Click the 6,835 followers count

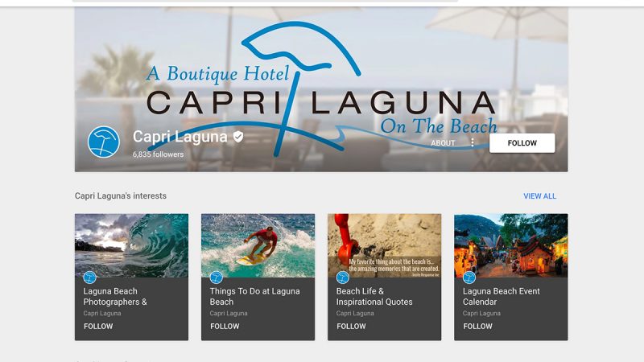pyautogui.click(x=158, y=154)
